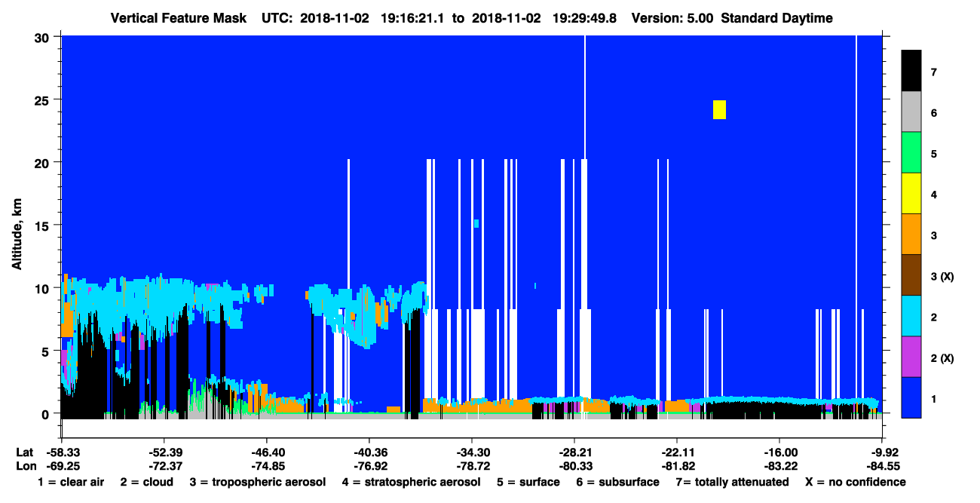Click the 'Lat' row label
The width and height of the screenshot is (980, 503).
coord(24,452)
